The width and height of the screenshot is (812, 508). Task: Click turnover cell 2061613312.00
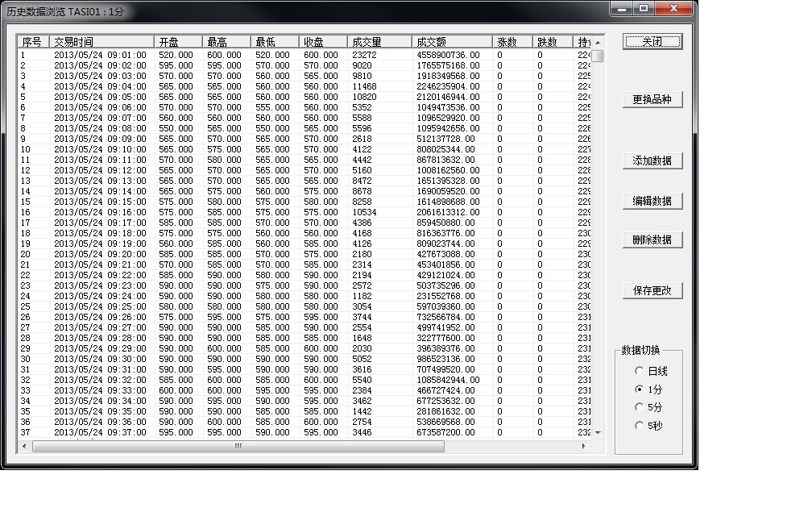click(449, 212)
